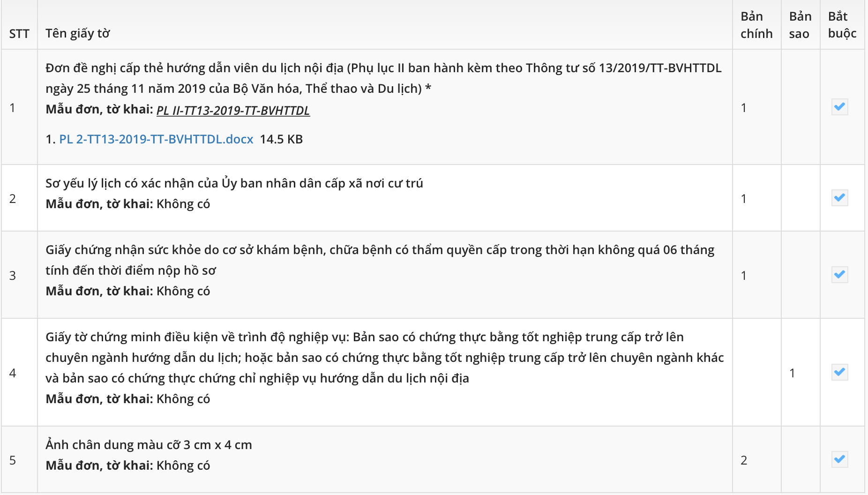Image resolution: width=868 pixels, height=495 pixels.
Task: Click the Bản sao column header
Action: point(800,25)
